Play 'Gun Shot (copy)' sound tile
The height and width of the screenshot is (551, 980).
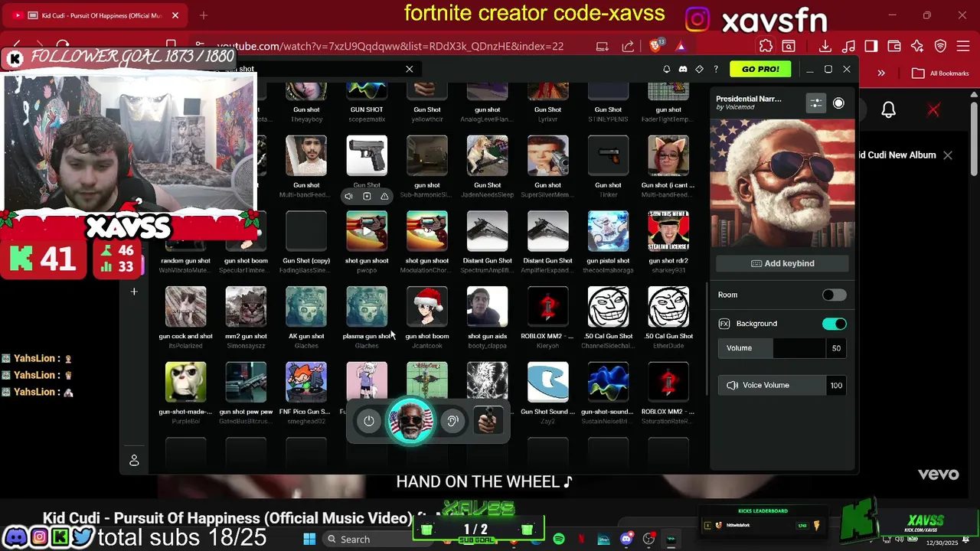click(306, 231)
